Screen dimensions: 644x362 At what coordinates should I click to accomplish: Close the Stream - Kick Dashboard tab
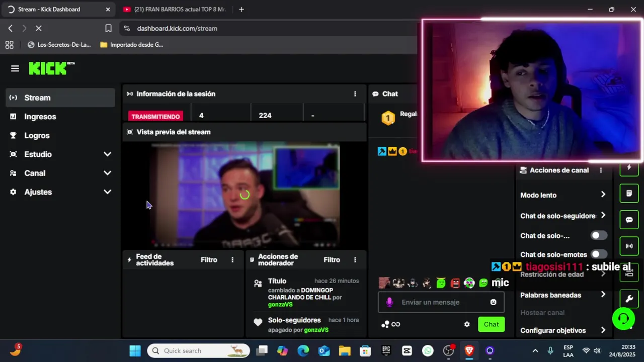tap(108, 9)
